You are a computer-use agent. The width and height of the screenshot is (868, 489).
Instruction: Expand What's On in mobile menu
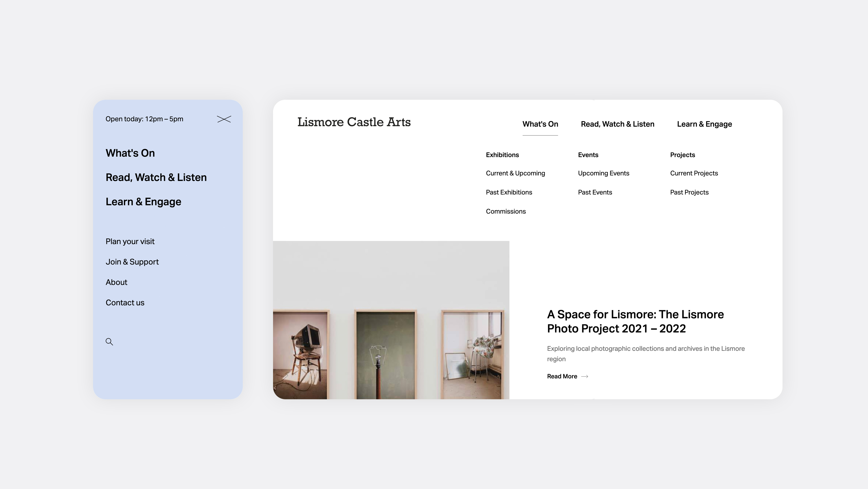click(130, 153)
